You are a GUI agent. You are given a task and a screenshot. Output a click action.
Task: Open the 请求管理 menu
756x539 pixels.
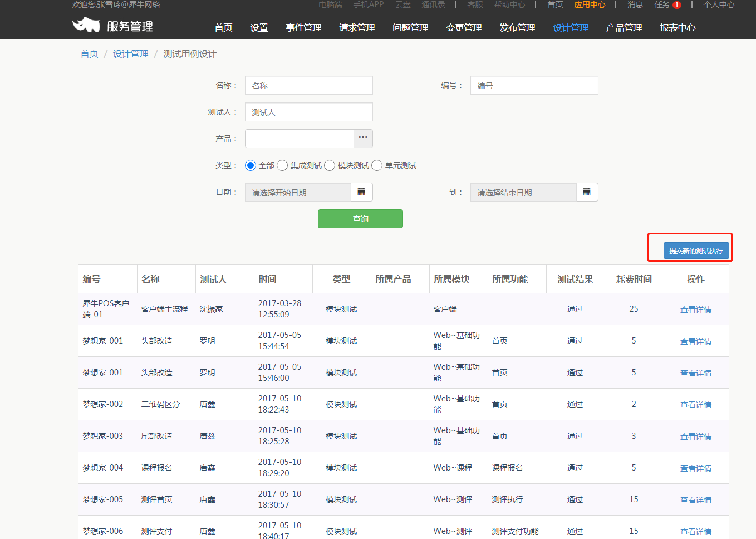coord(357,27)
